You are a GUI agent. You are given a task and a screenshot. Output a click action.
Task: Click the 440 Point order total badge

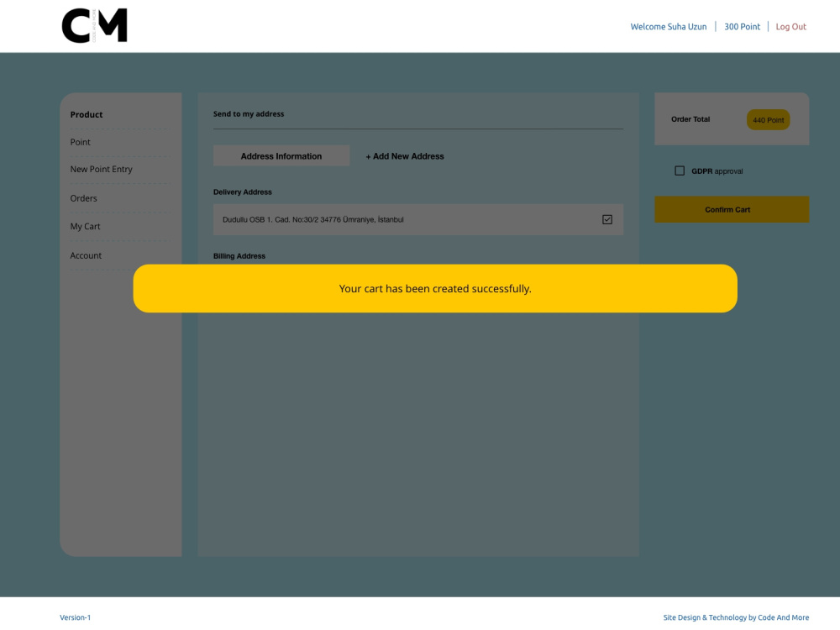[x=769, y=120]
